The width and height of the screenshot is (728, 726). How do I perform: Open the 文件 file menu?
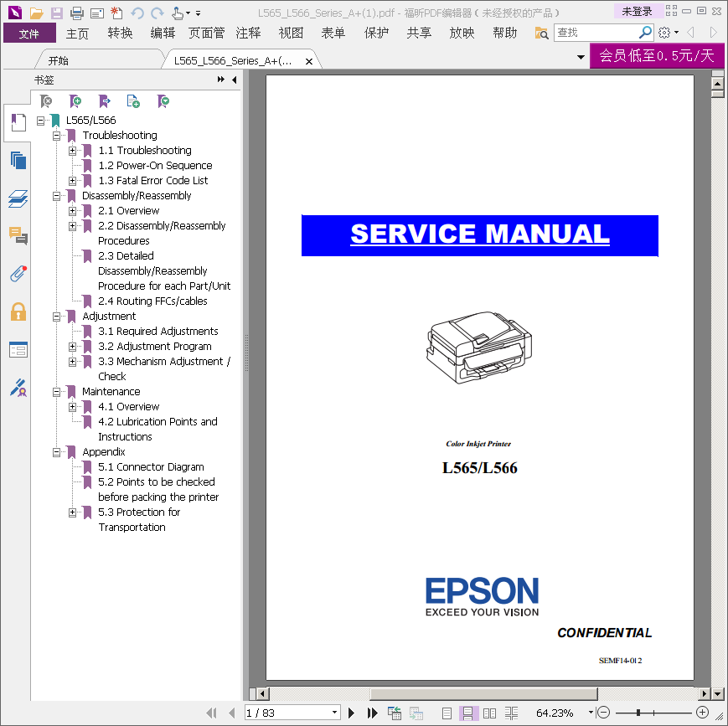[29, 33]
